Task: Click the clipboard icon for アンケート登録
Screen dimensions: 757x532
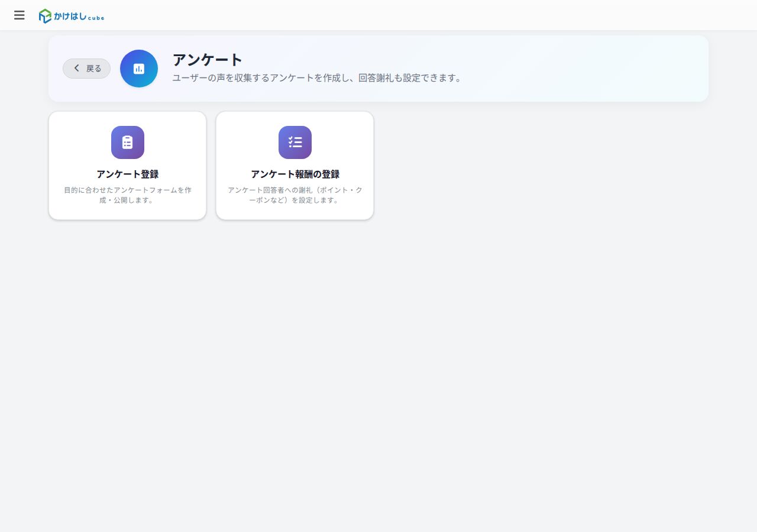Action: 128,142
